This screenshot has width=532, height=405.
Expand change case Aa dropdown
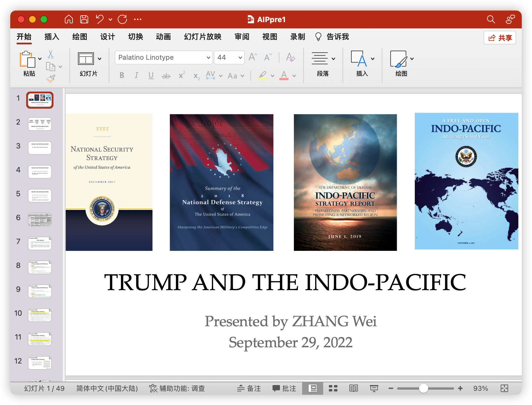(x=242, y=76)
